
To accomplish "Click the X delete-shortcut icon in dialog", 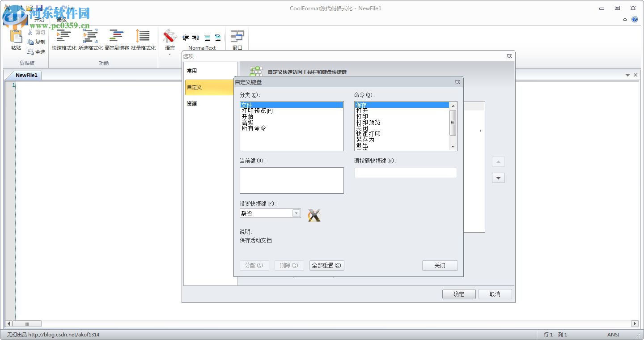I will (314, 215).
